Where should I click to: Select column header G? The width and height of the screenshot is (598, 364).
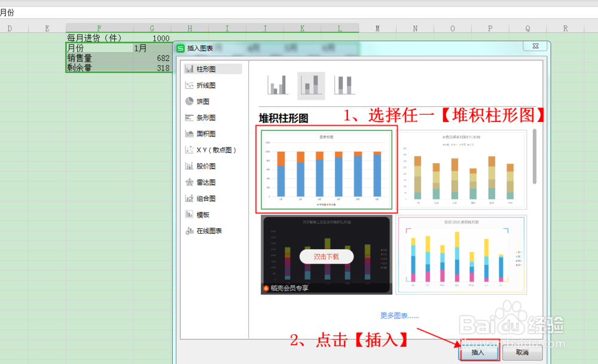pyautogui.click(x=152, y=28)
